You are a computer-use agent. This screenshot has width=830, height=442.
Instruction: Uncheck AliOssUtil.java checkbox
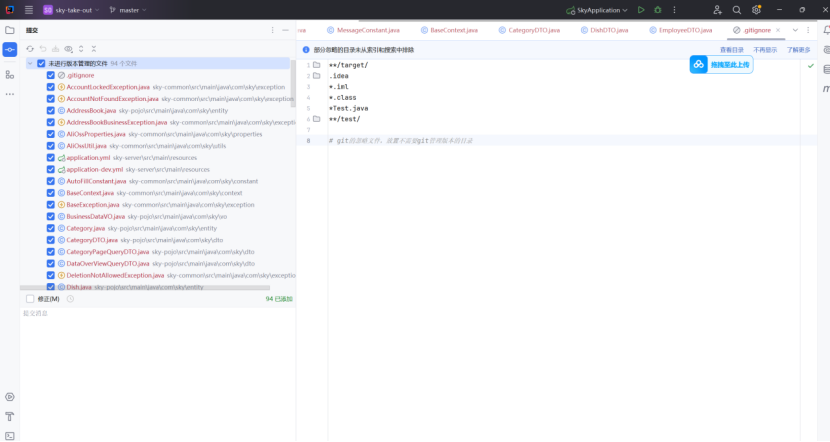click(x=51, y=146)
